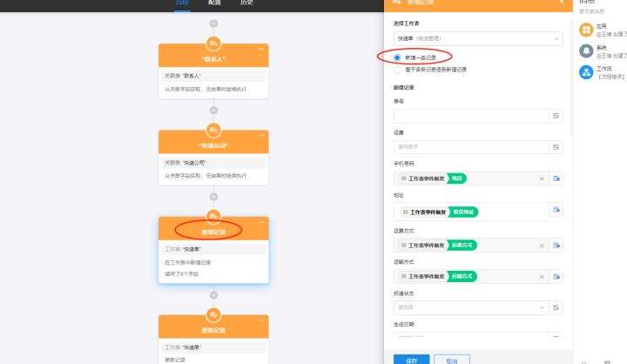The width and height of the screenshot is (627, 364).
Task: Open node value picker for the 投递状态 field
Action: pyautogui.click(x=556, y=307)
